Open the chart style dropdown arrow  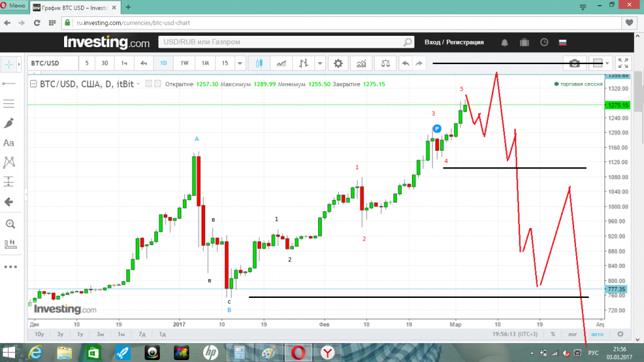click(320, 63)
